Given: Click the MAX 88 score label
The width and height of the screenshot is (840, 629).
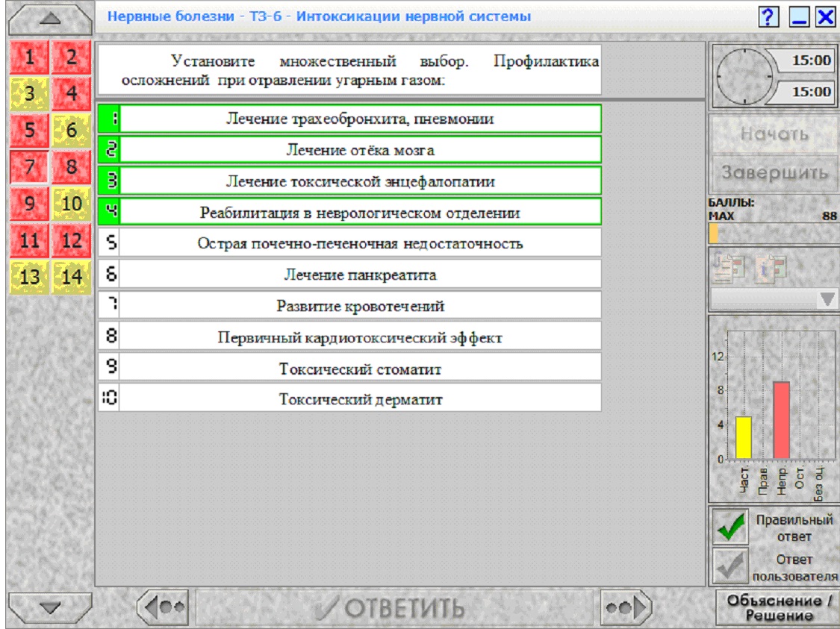Looking at the screenshot, I should coord(772,216).
